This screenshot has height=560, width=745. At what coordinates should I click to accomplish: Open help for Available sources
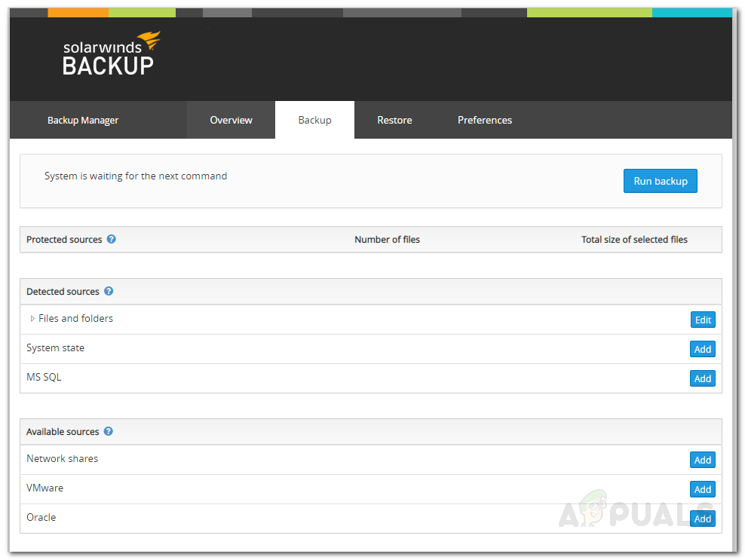click(109, 431)
